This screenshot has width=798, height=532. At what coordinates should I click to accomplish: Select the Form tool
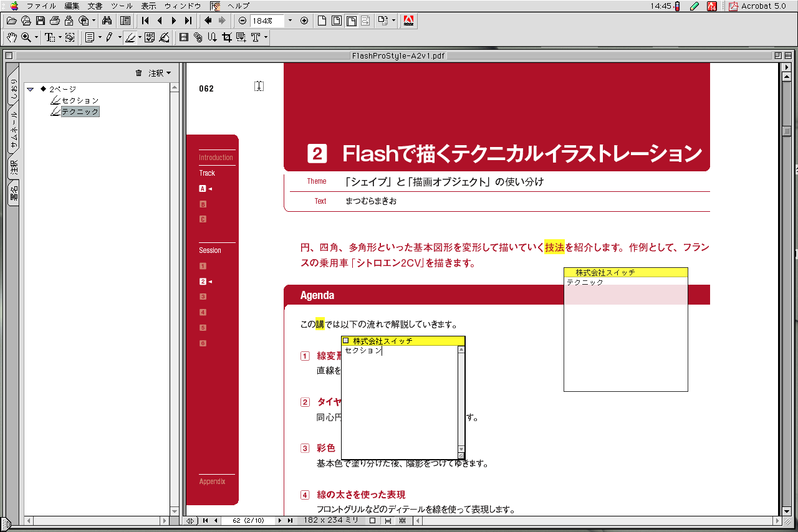click(241, 37)
